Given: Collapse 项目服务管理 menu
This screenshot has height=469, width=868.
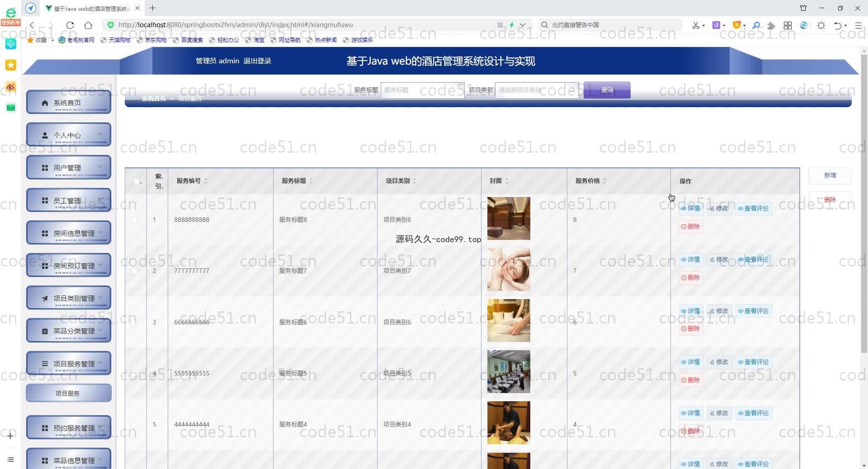Looking at the screenshot, I should click(69, 363).
